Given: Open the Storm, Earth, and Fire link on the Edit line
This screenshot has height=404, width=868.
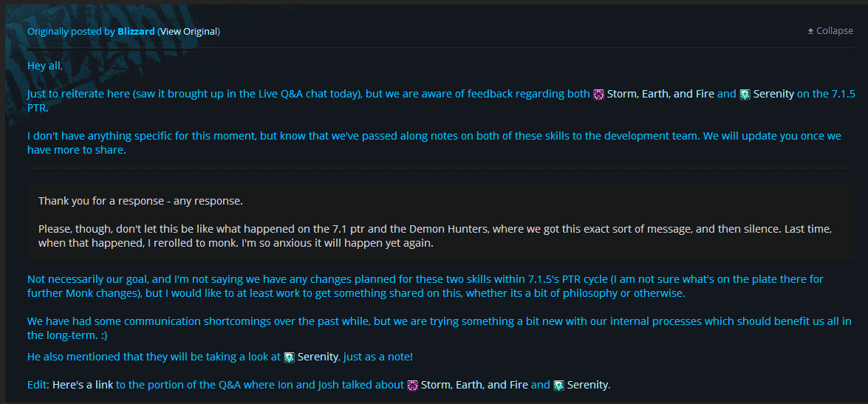Looking at the screenshot, I should click(x=474, y=385).
